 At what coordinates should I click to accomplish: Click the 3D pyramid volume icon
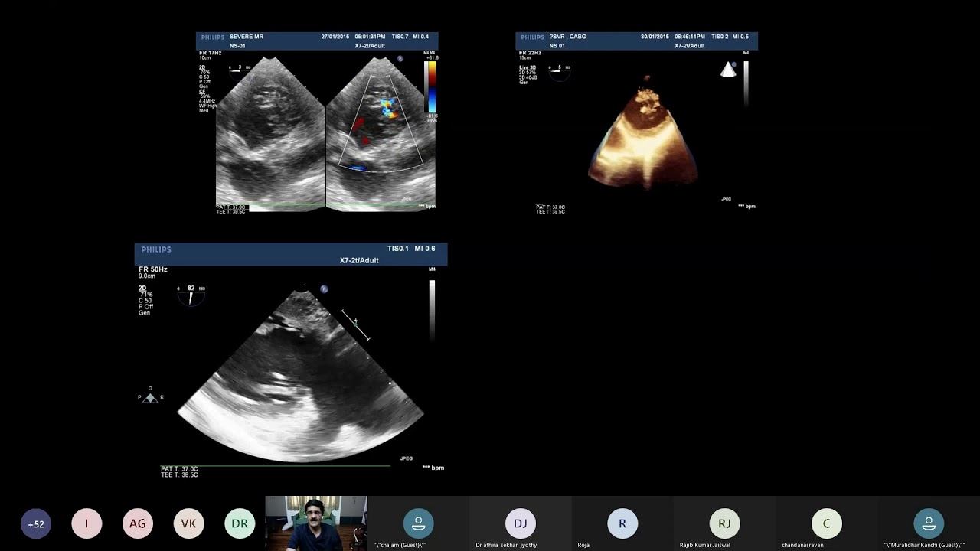pyautogui.click(x=728, y=70)
